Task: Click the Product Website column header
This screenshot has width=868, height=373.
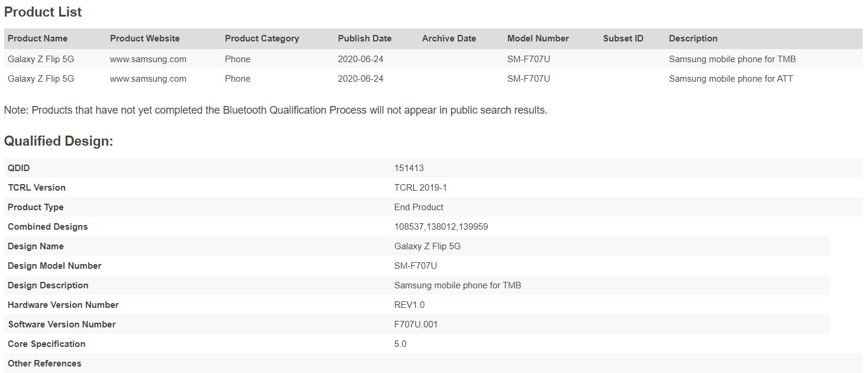Action: (144, 38)
